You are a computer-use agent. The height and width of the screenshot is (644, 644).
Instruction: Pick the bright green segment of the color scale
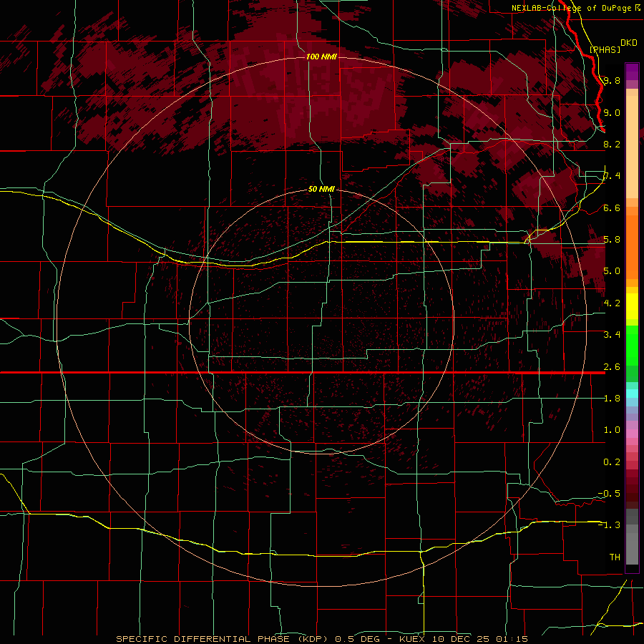[632, 345]
